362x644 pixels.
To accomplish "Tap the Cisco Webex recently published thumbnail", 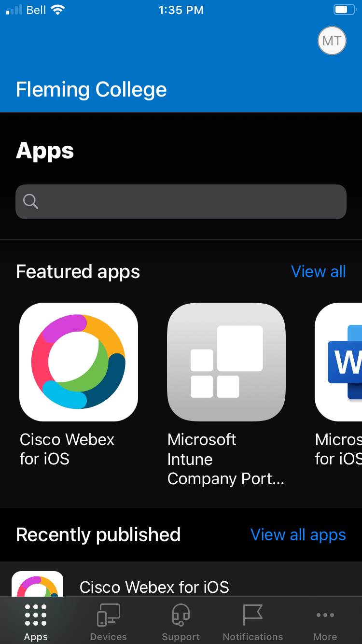I will click(x=38, y=584).
